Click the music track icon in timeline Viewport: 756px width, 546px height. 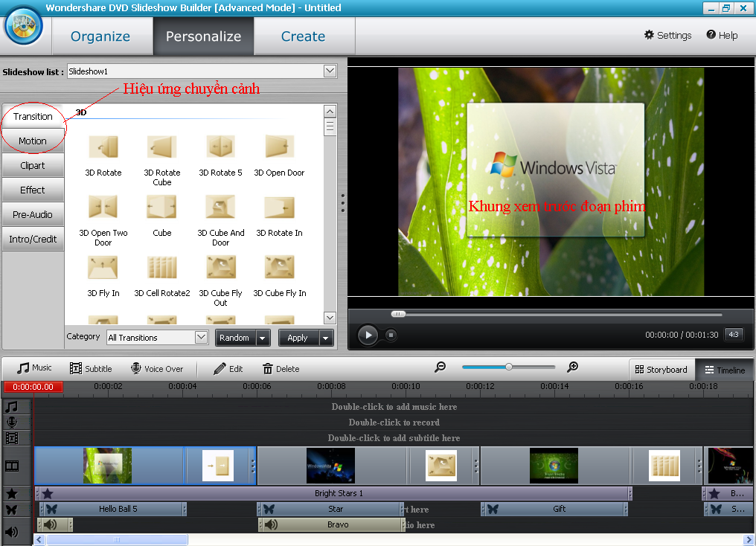pos(12,407)
